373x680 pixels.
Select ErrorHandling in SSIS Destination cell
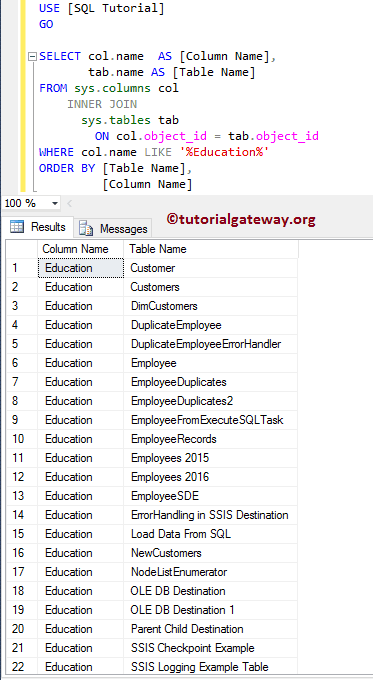pyautogui.click(x=211, y=515)
